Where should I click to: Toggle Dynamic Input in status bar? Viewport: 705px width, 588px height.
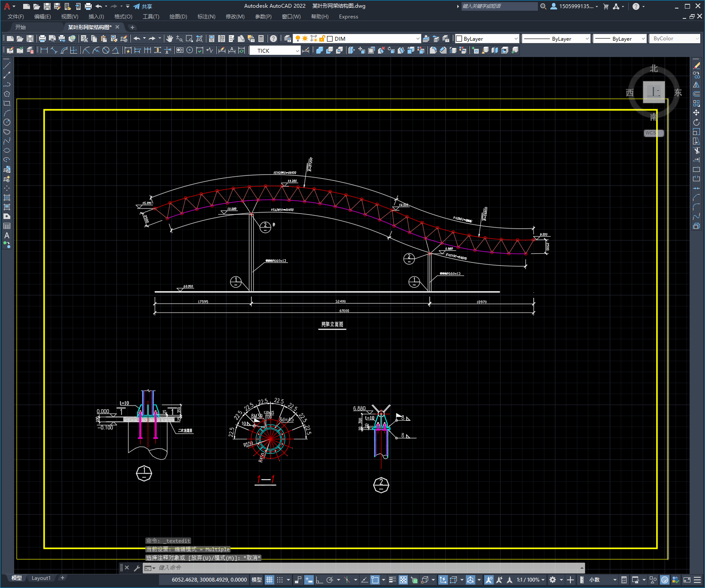309,580
